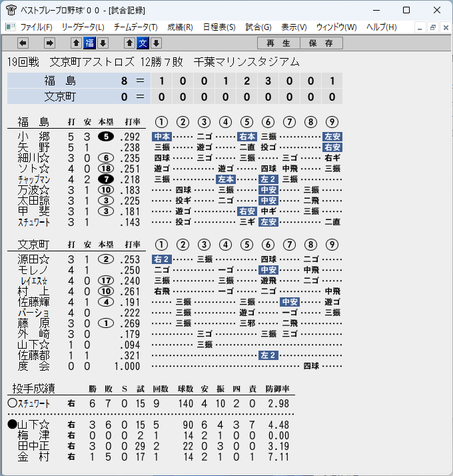Click the 保存 save button

coord(321,43)
